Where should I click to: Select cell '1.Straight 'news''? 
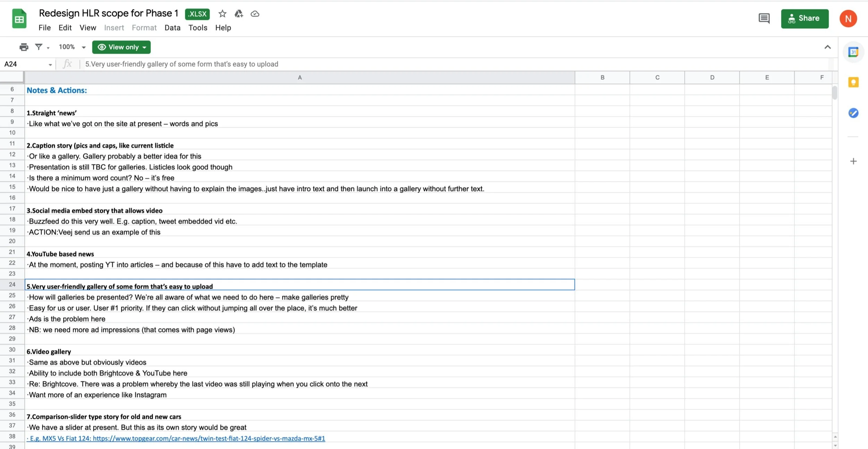coord(300,111)
